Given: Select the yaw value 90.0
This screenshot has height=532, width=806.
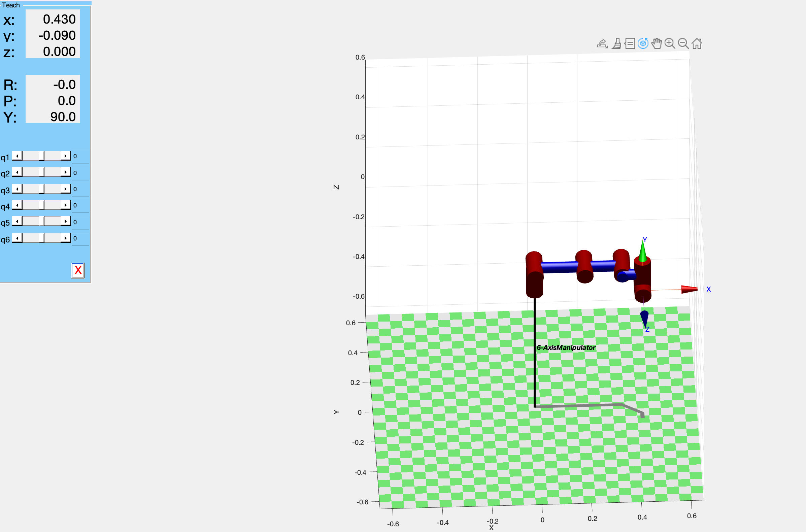Looking at the screenshot, I should [63, 117].
